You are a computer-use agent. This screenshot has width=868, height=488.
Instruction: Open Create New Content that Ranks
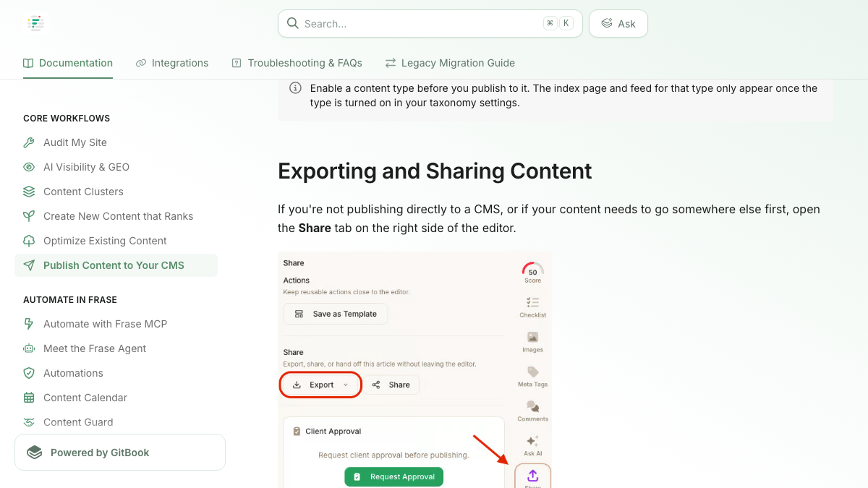point(116,216)
